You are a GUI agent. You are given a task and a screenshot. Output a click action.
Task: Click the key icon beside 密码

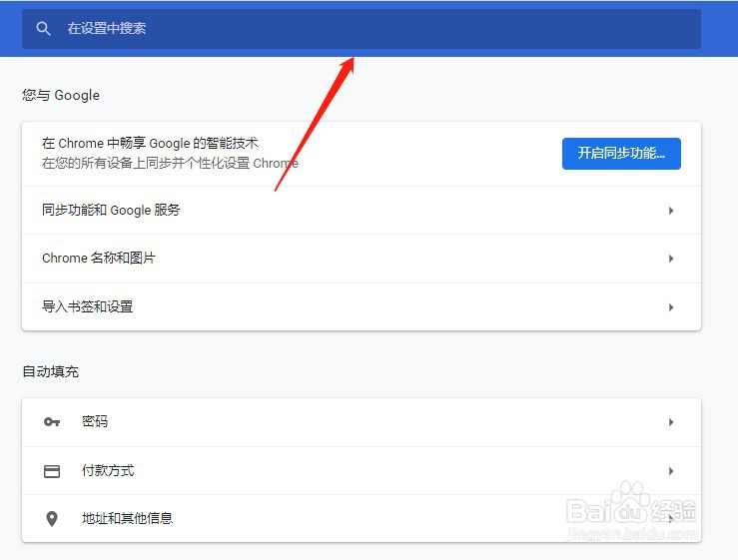tap(52, 422)
